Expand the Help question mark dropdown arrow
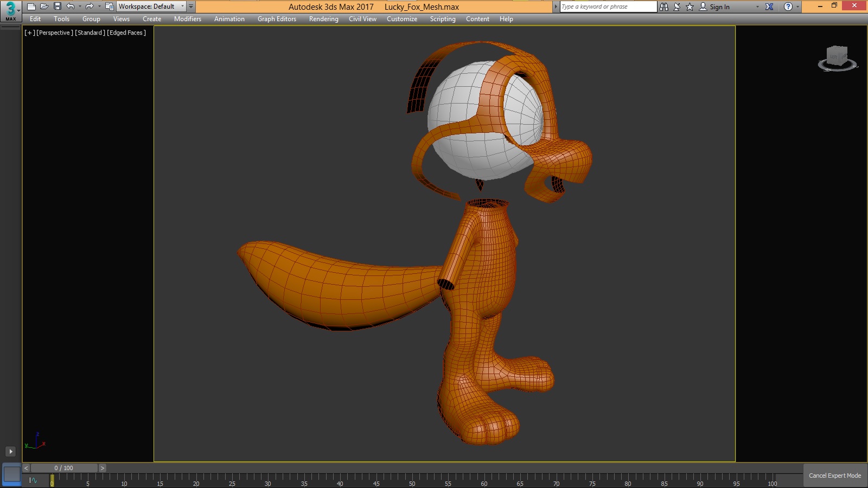 797,7
